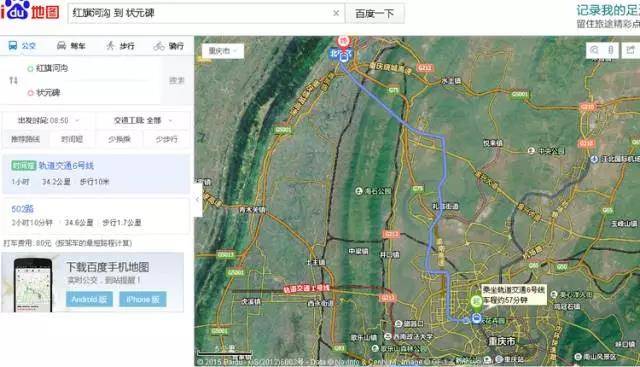The height and width of the screenshot is (367, 640).
Task: Click the 乘坐轨道交通6号线 route tooltip
Action: point(513,295)
